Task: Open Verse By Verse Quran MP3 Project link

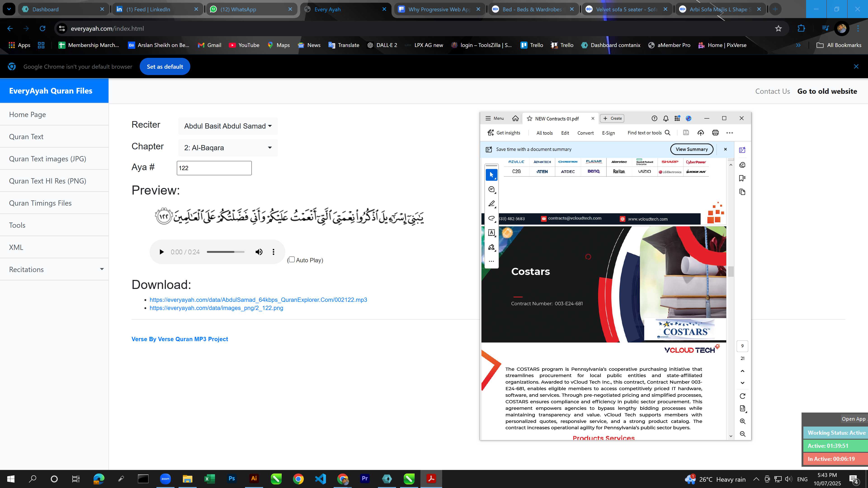Action: 180,339
